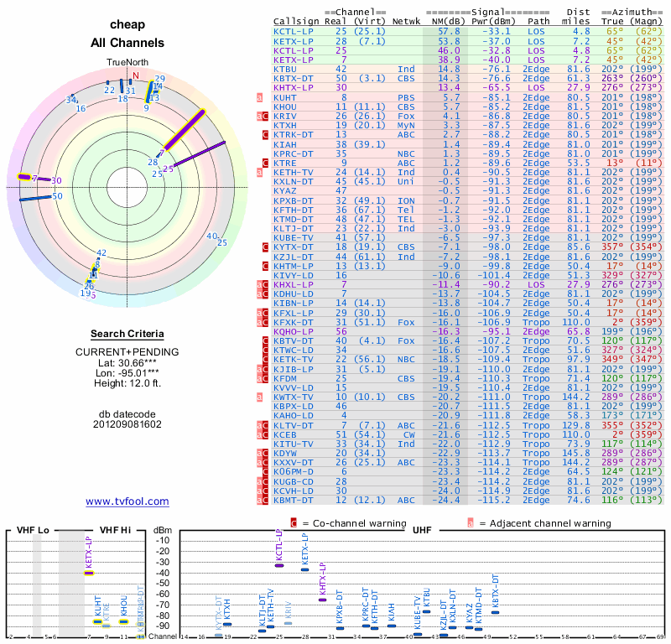Click the KHTX-LP marker in UHF chart
The height and width of the screenshot is (644, 671).
(x=322, y=600)
